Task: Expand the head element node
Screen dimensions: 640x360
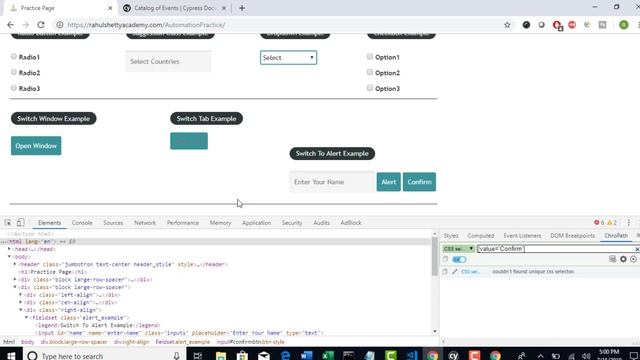Action: click(9, 249)
